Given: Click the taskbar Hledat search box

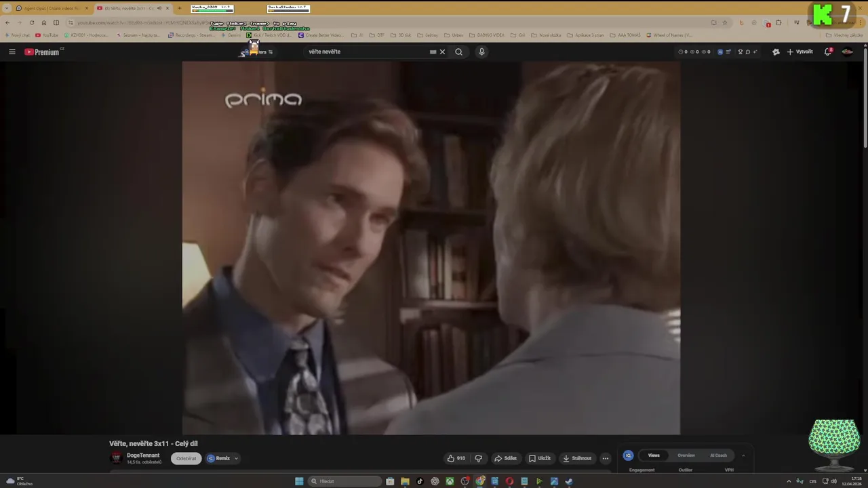Looking at the screenshot, I should click(x=345, y=481).
